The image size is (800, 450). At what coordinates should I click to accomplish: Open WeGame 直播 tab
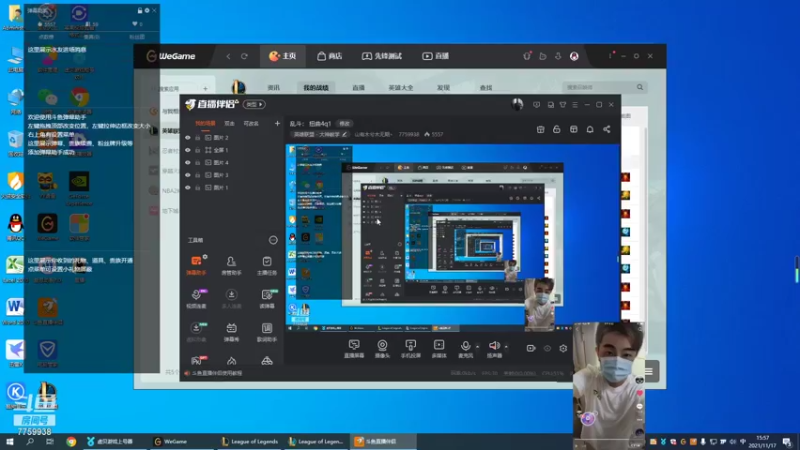(436, 56)
